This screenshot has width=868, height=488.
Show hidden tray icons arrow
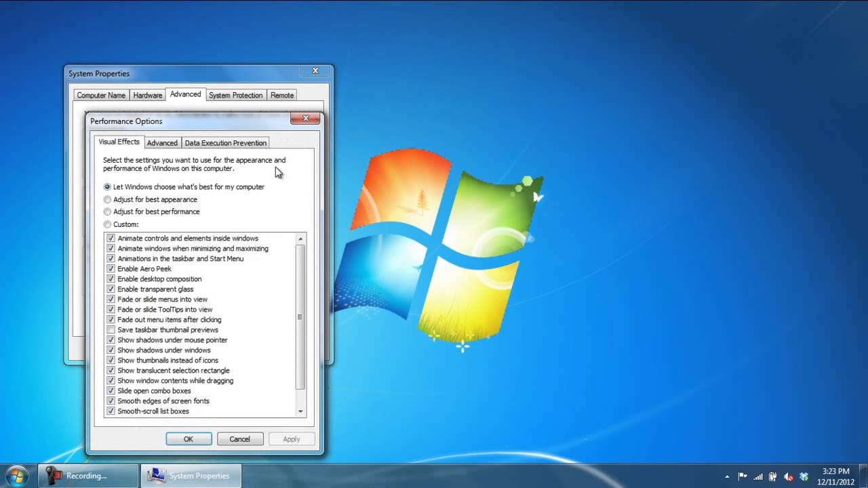(727, 476)
